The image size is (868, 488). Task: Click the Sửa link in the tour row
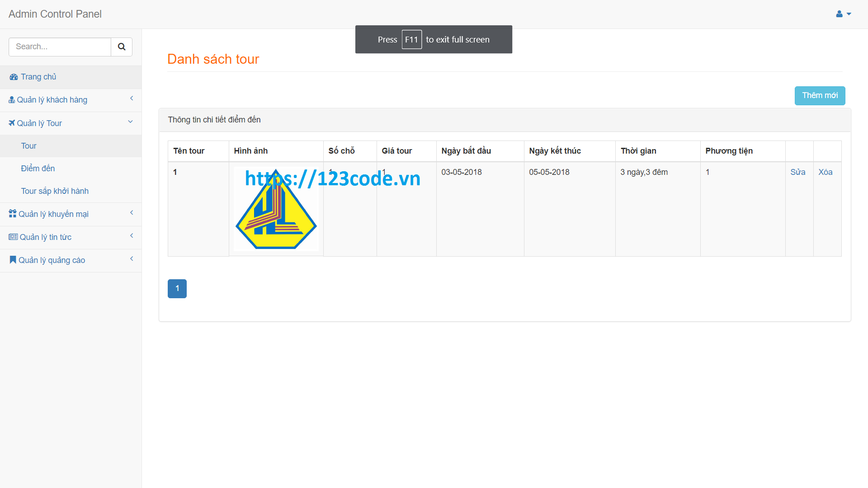coord(798,172)
